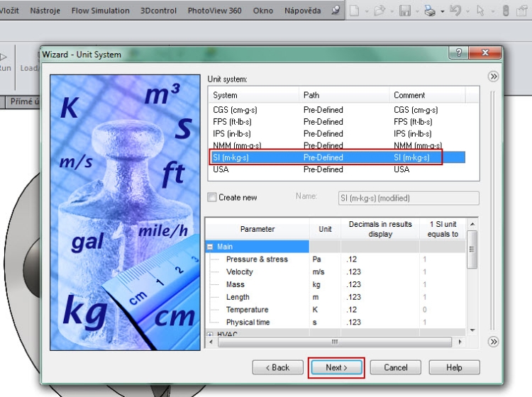Image resolution: width=532 pixels, height=397 pixels.
Task: Click the System column header
Action: click(x=253, y=95)
